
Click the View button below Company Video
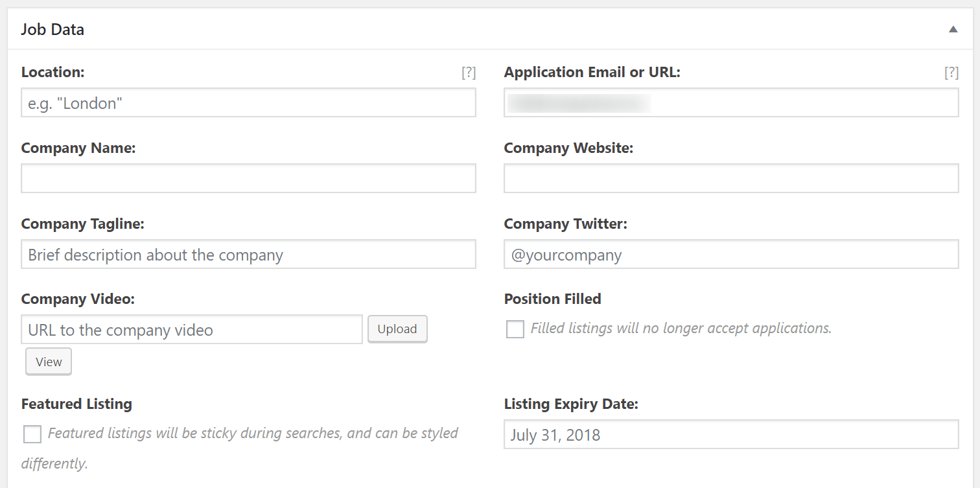coord(48,361)
